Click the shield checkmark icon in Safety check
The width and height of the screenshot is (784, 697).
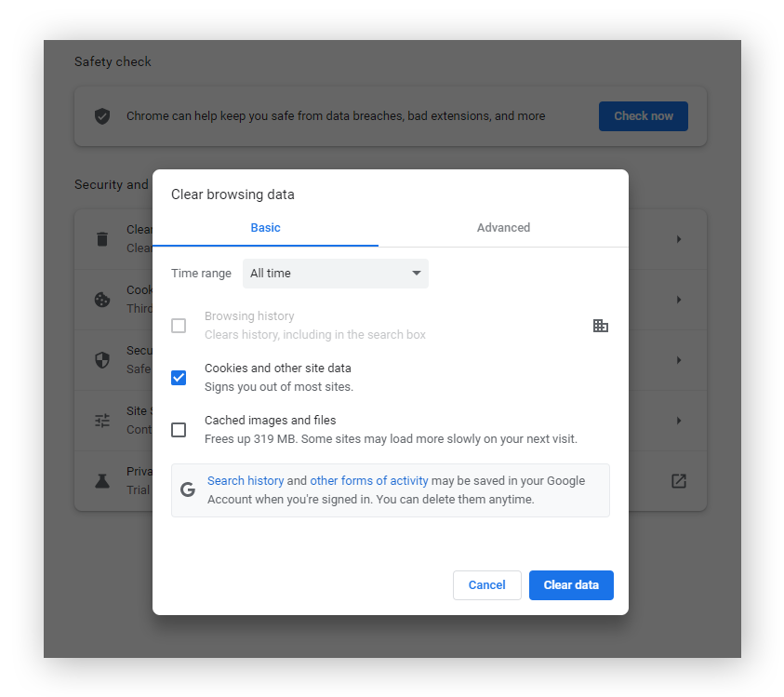tap(102, 116)
